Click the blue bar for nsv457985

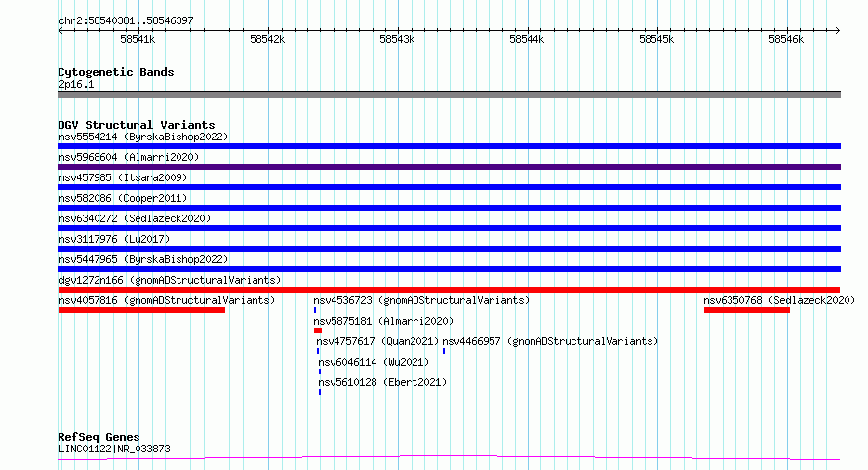(449, 187)
